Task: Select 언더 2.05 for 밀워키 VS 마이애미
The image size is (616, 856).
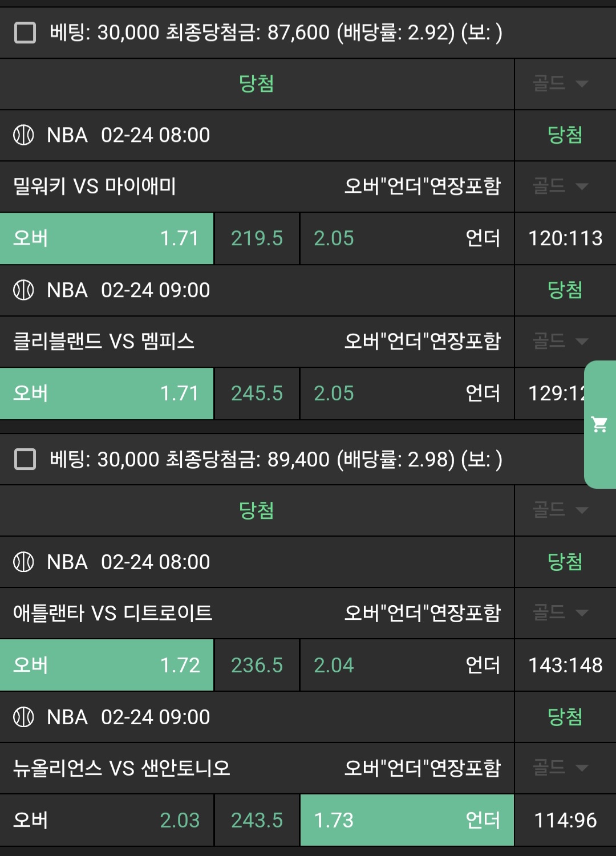Action: (407, 238)
